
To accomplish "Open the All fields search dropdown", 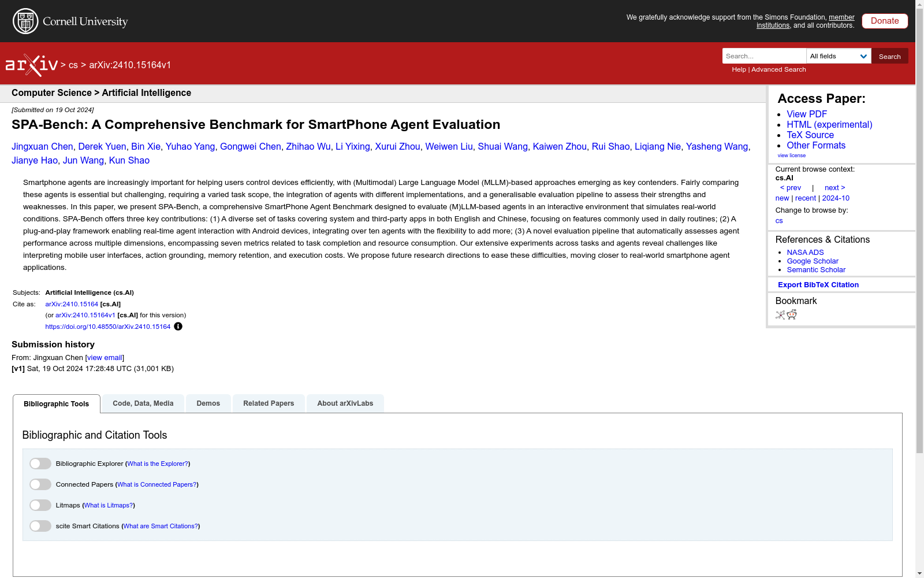I will click(x=839, y=56).
